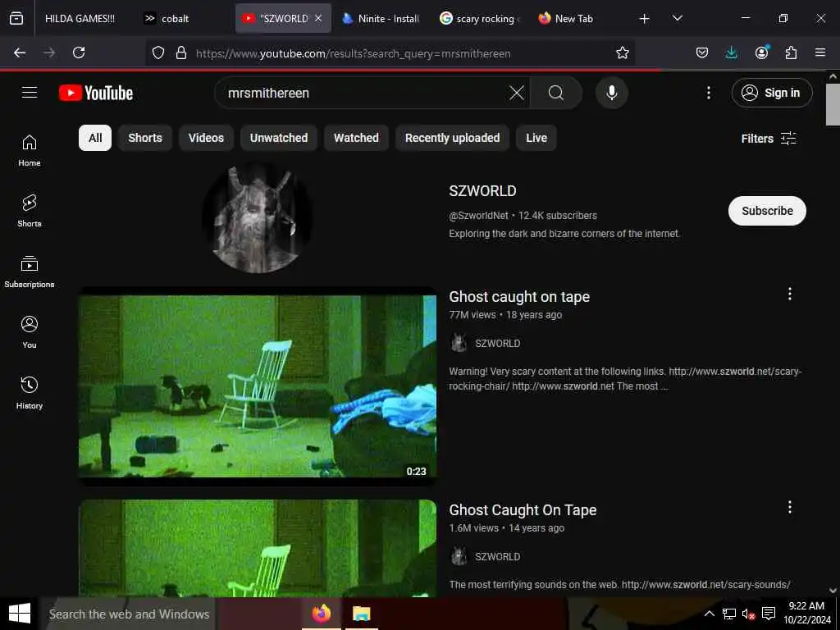Select the Live filter chip

(536, 138)
